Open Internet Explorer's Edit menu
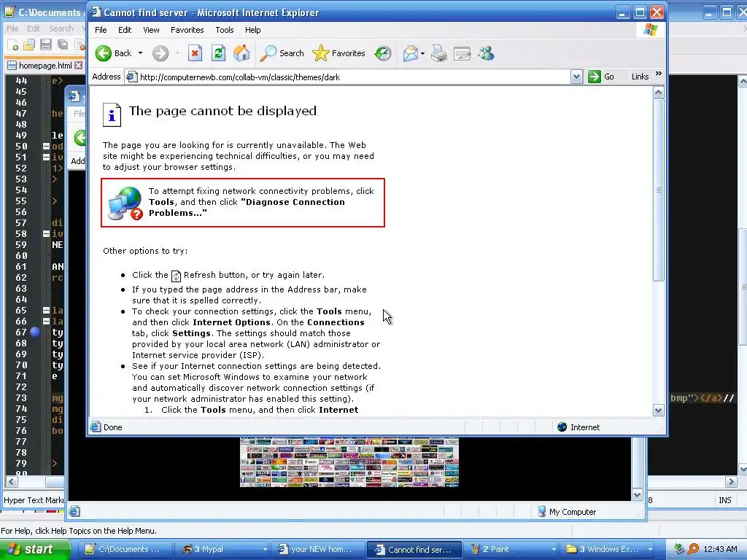The height and width of the screenshot is (560, 747). 125,29
